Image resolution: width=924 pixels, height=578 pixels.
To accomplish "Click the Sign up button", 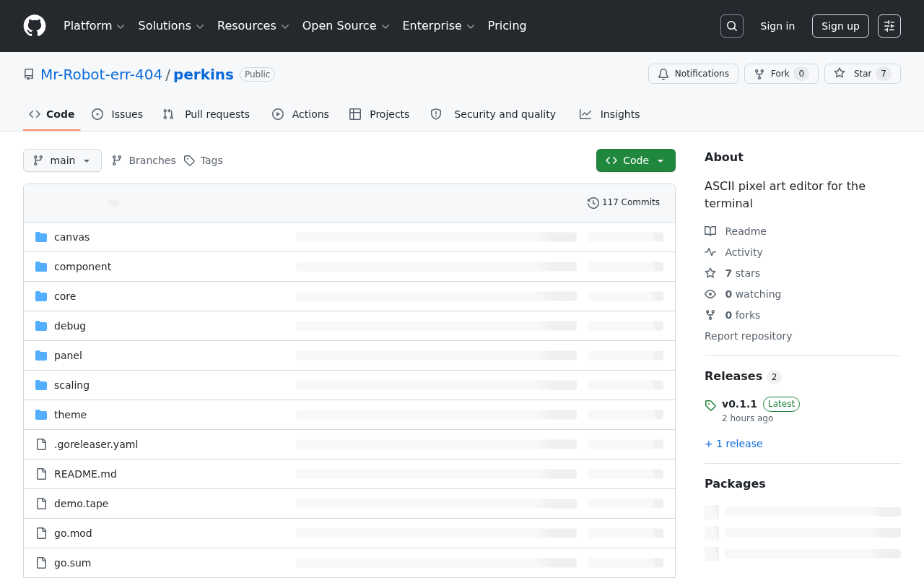I will 840,26.
